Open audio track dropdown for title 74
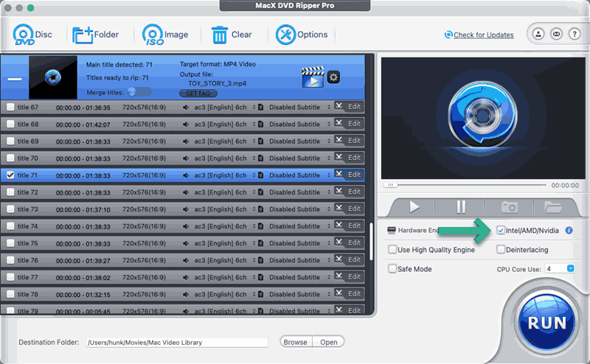This screenshot has width=590, height=364. (254, 226)
